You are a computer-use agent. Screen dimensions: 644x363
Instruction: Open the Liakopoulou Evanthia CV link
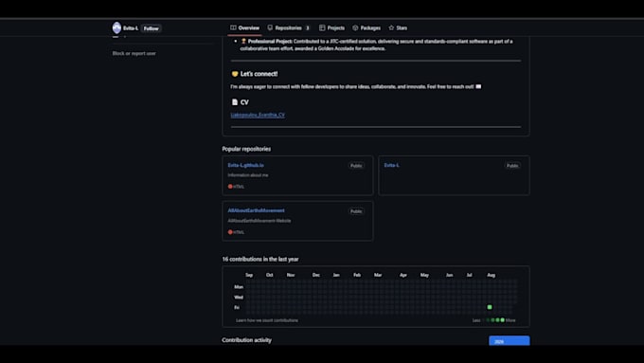258,115
